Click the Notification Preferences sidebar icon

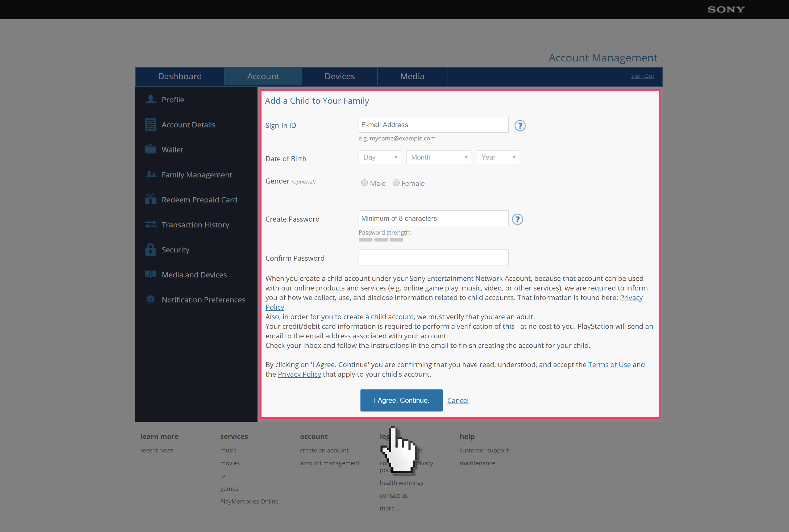(x=150, y=299)
